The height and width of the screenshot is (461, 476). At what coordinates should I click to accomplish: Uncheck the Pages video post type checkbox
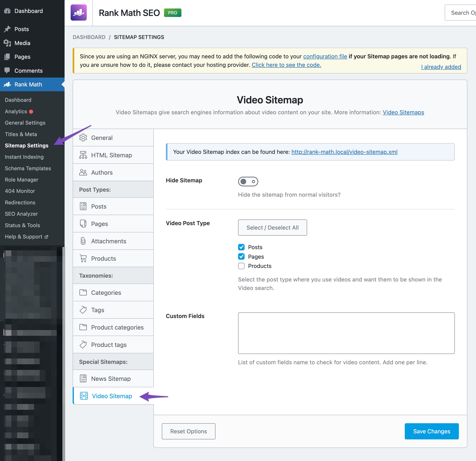click(x=241, y=256)
